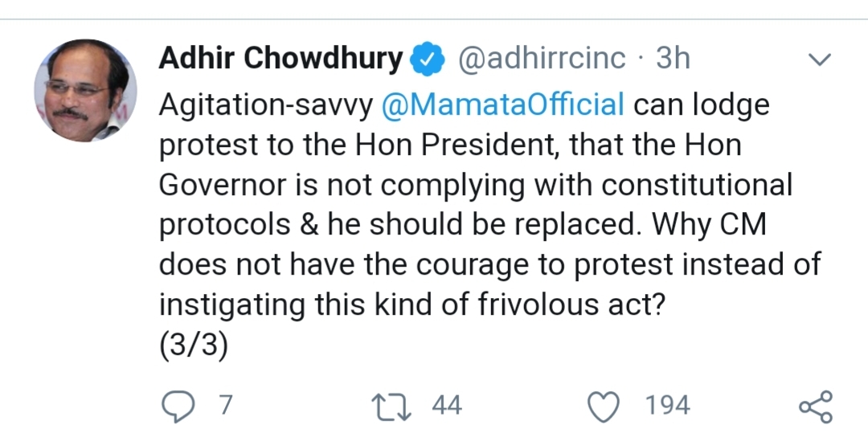
Task: Open the @adhirrcinc handle link
Action: coord(542,59)
